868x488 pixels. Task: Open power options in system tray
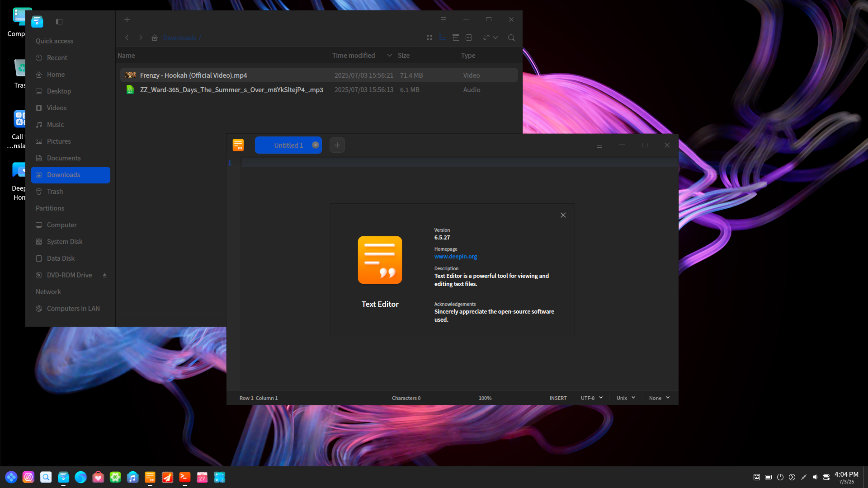point(780,477)
